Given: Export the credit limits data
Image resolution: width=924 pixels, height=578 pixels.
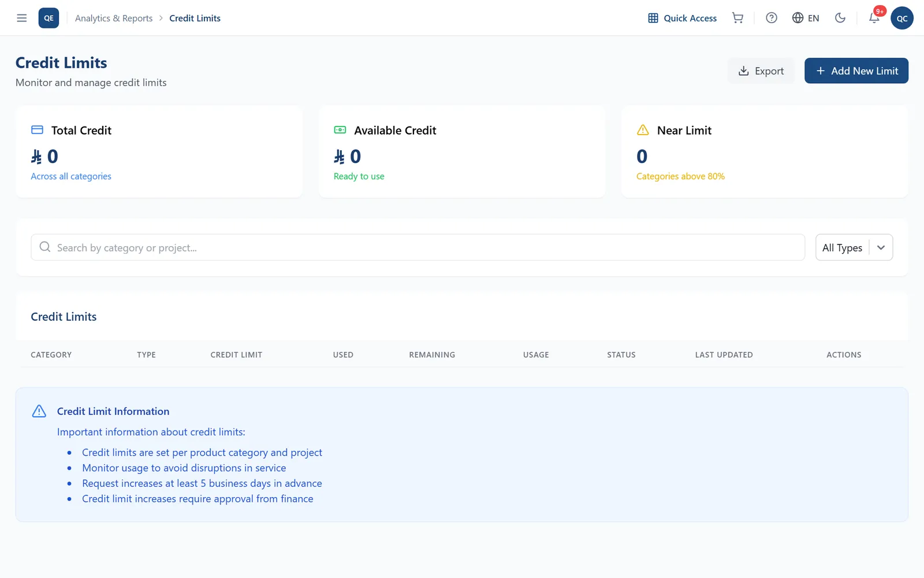Looking at the screenshot, I should pyautogui.click(x=761, y=71).
